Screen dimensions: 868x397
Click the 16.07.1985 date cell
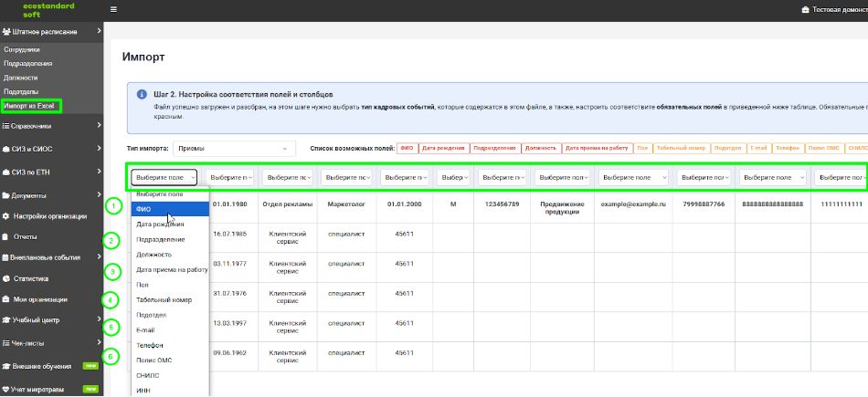click(x=229, y=234)
